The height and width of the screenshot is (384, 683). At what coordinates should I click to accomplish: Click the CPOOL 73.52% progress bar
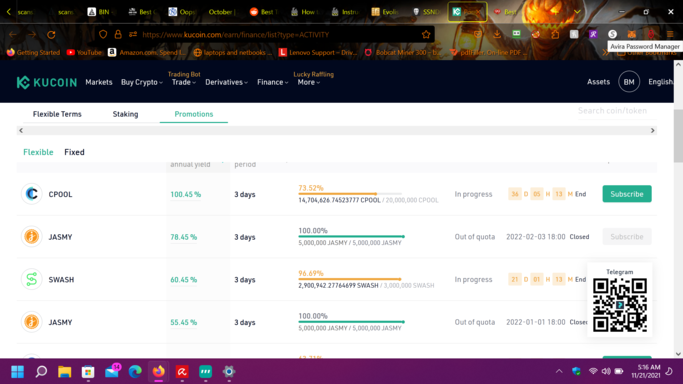coord(350,194)
